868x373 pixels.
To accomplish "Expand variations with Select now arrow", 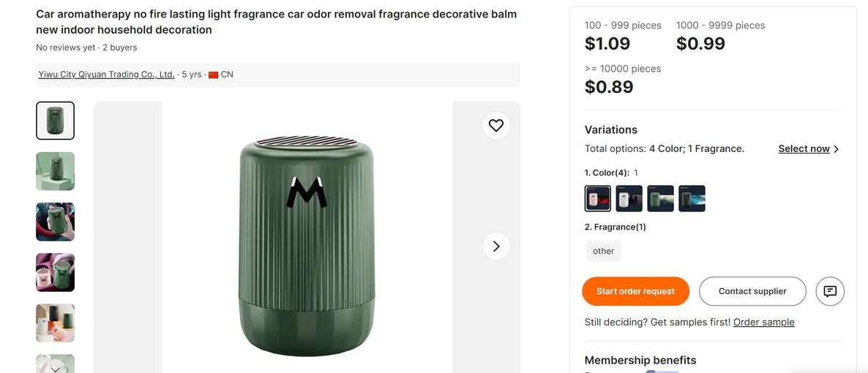I will pyautogui.click(x=809, y=148).
